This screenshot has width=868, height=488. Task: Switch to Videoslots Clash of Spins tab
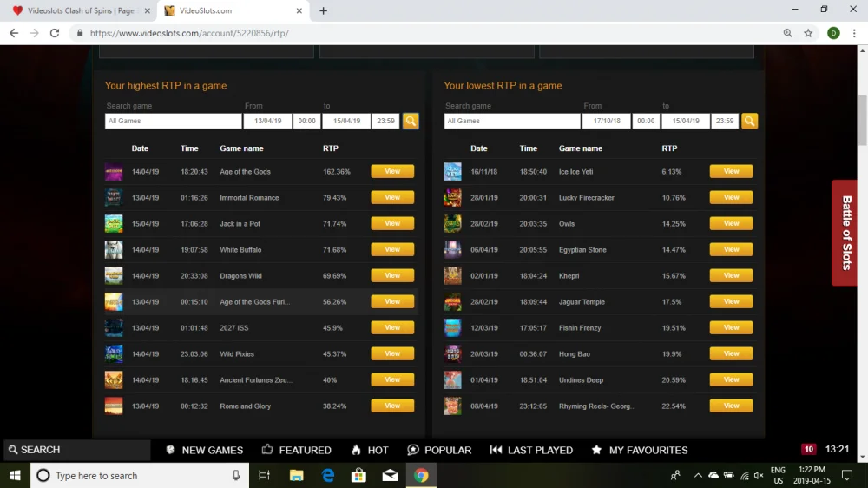[x=79, y=10]
